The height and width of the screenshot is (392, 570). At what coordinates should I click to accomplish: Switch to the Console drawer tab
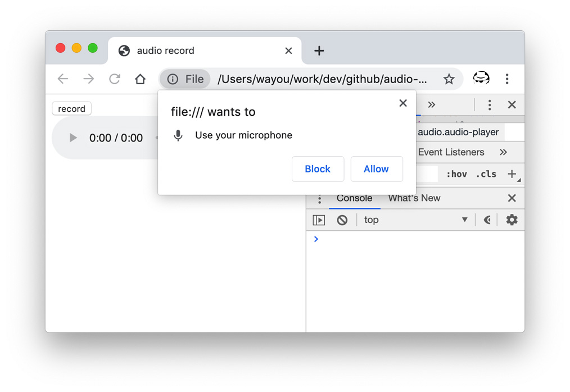pyautogui.click(x=355, y=198)
